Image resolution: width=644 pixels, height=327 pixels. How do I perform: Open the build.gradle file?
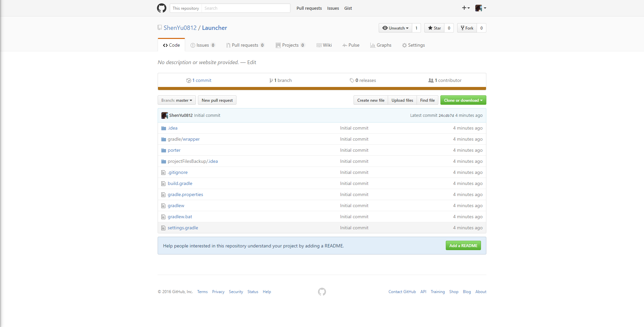pyautogui.click(x=180, y=183)
